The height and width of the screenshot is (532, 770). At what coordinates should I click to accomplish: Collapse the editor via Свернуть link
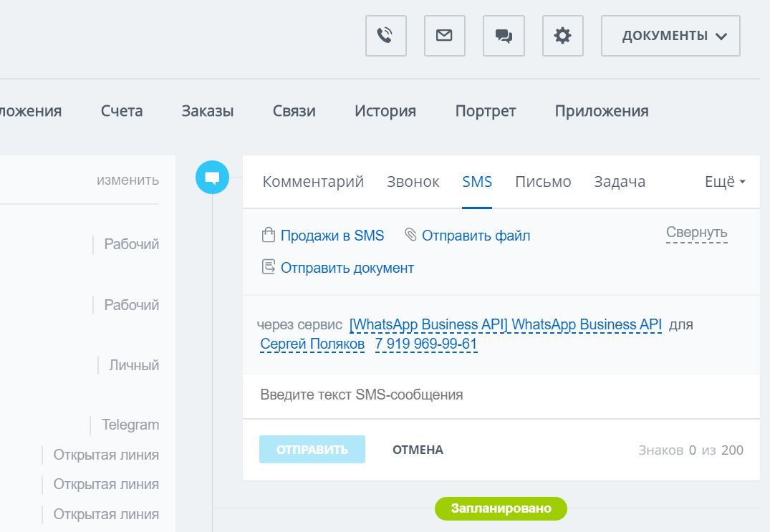click(696, 233)
